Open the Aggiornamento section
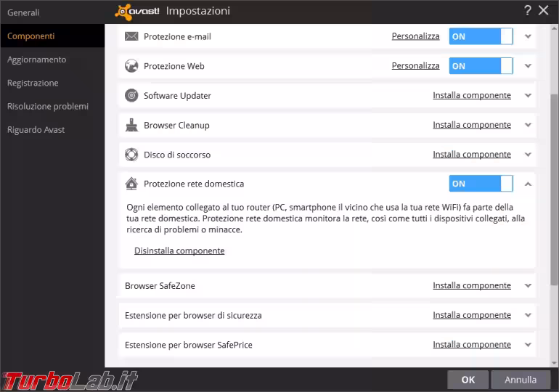This screenshot has height=392, width=559. pyautogui.click(x=52, y=60)
